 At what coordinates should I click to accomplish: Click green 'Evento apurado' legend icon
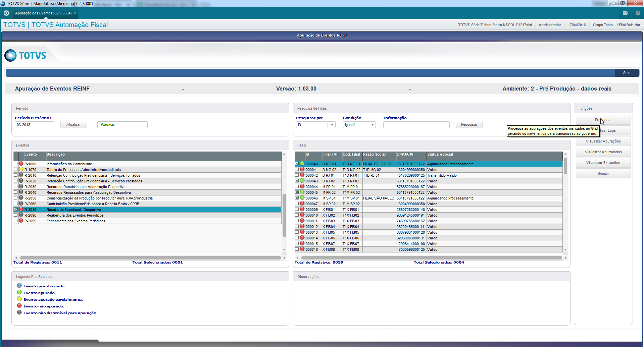(19, 292)
